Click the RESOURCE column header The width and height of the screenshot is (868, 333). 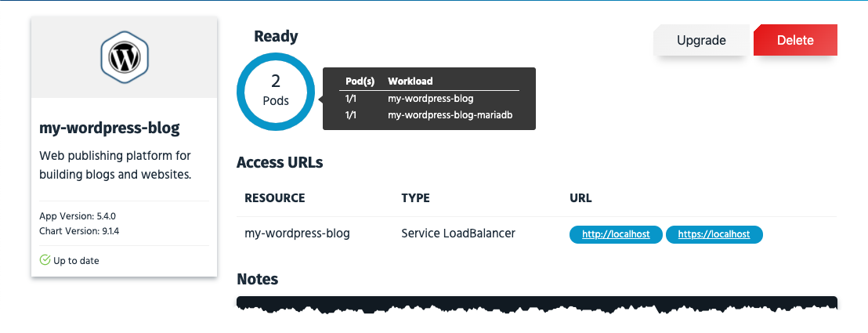click(x=274, y=198)
